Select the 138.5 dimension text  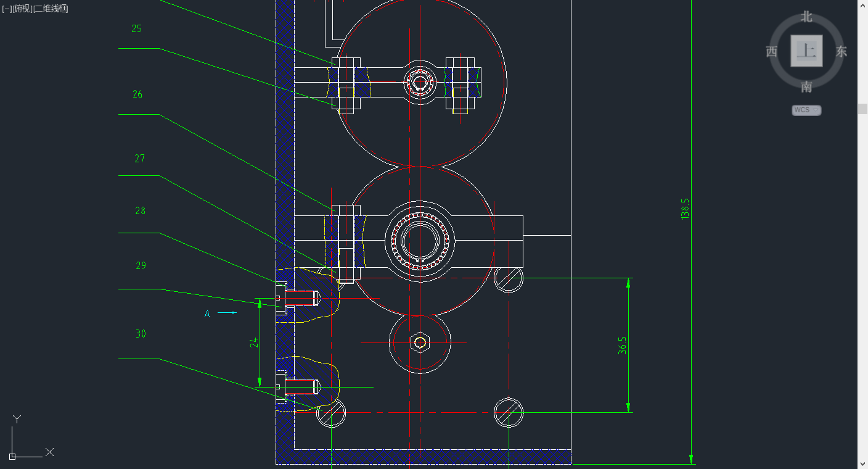pyautogui.click(x=685, y=209)
